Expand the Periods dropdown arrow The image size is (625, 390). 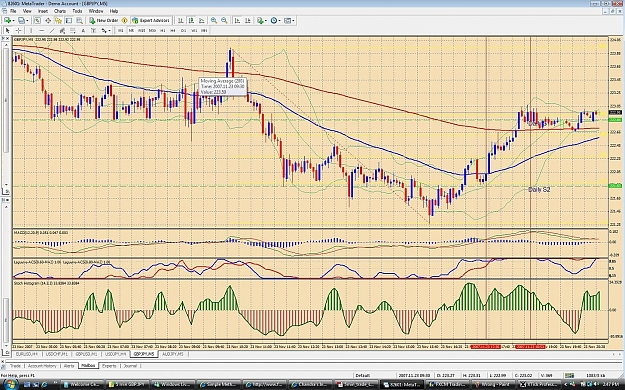(x=280, y=20)
